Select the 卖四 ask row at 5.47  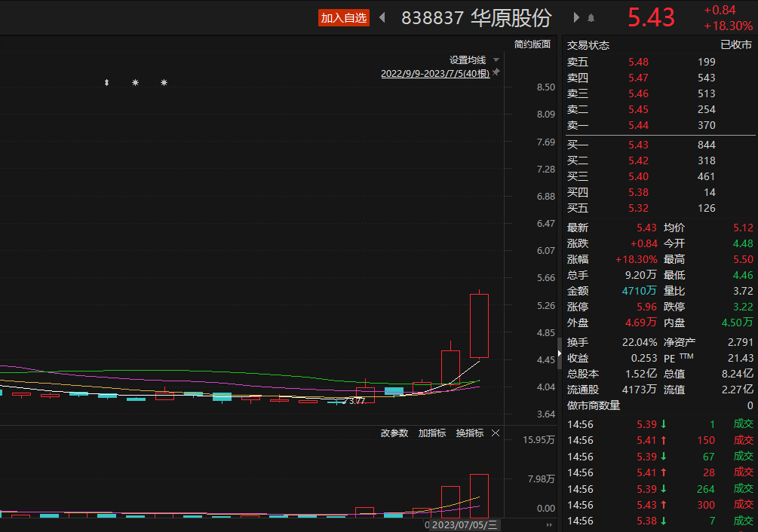[660, 78]
